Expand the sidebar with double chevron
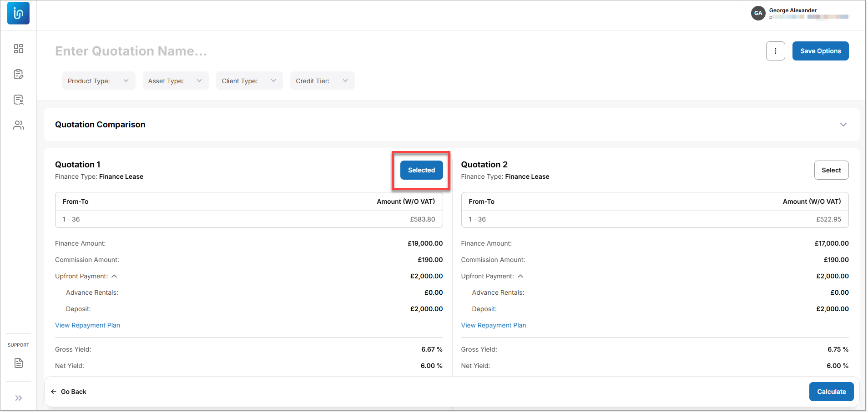 19,398
